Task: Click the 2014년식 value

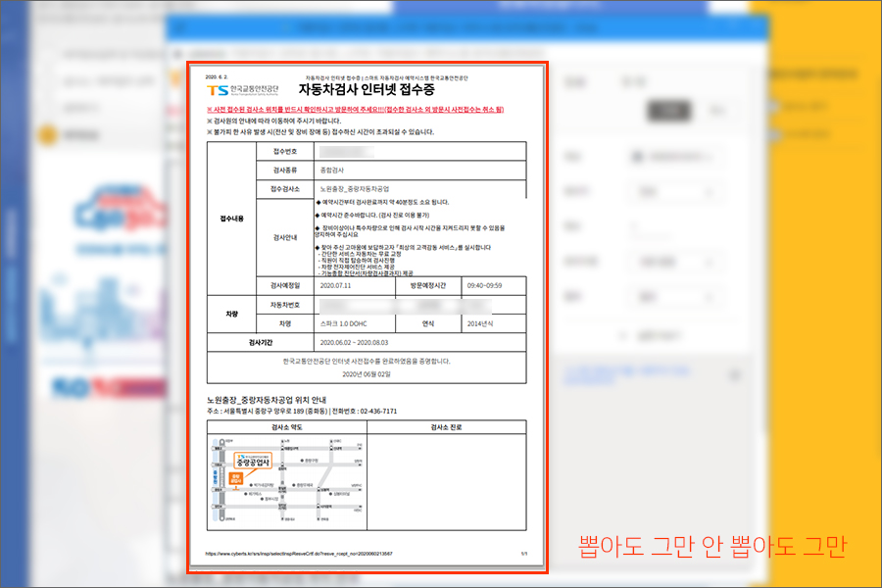Action: point(480,324)
